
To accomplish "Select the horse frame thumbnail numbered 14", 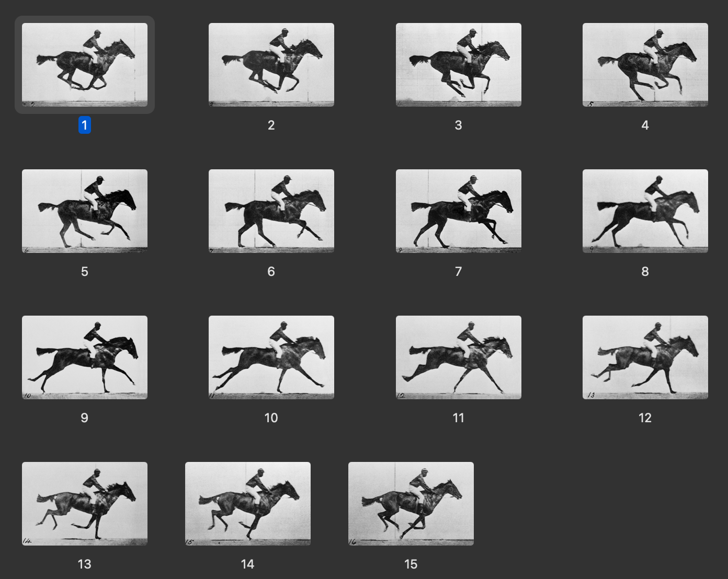I will click(x=248, y=504).
